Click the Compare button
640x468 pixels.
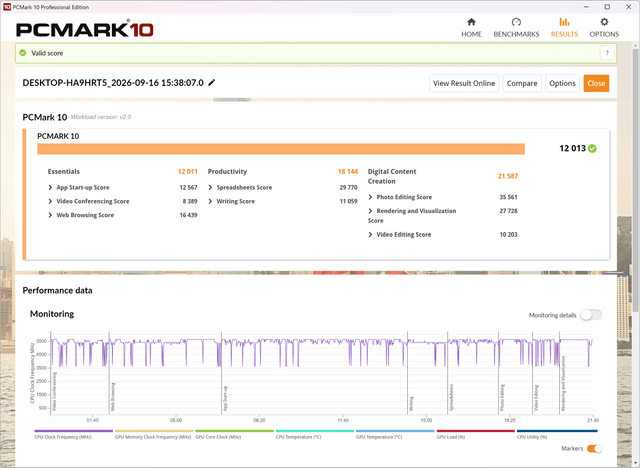pyautogui.click(x=522, y=83)
